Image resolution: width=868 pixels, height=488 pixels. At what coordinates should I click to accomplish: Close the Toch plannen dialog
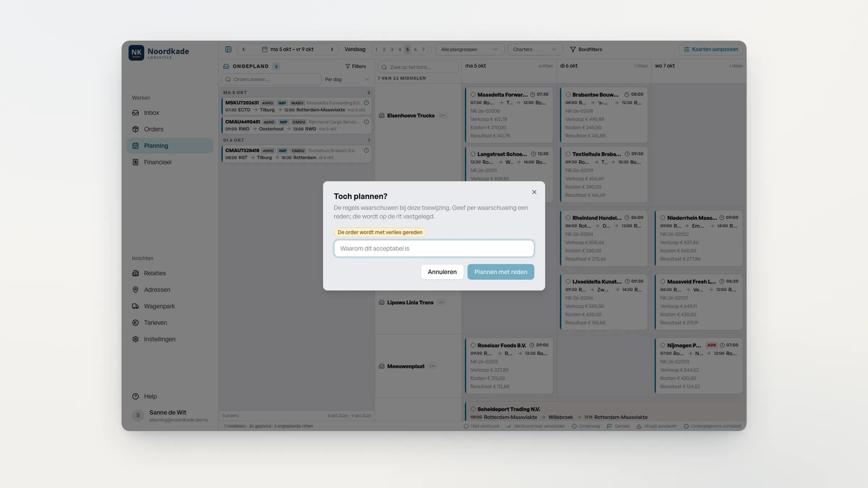(534, 192)
